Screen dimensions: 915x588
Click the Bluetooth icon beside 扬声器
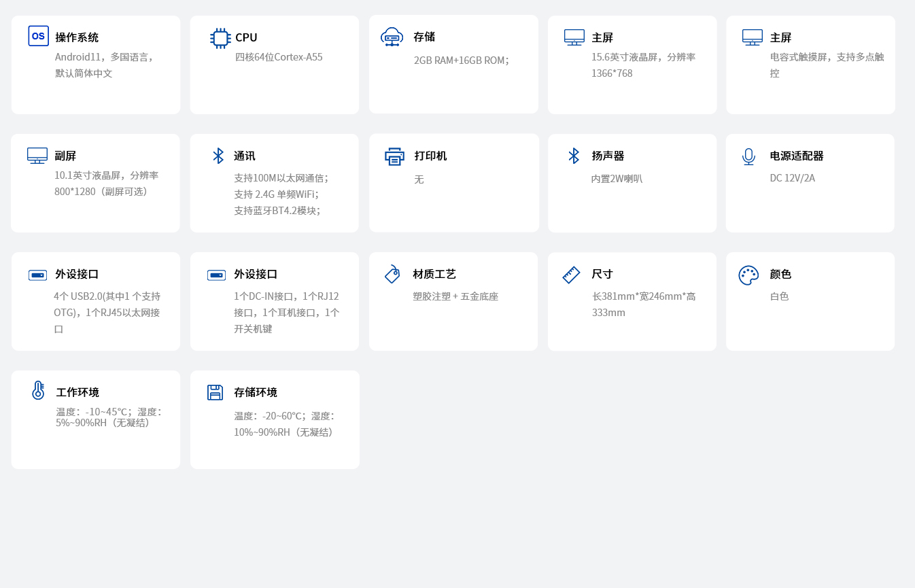574,156
